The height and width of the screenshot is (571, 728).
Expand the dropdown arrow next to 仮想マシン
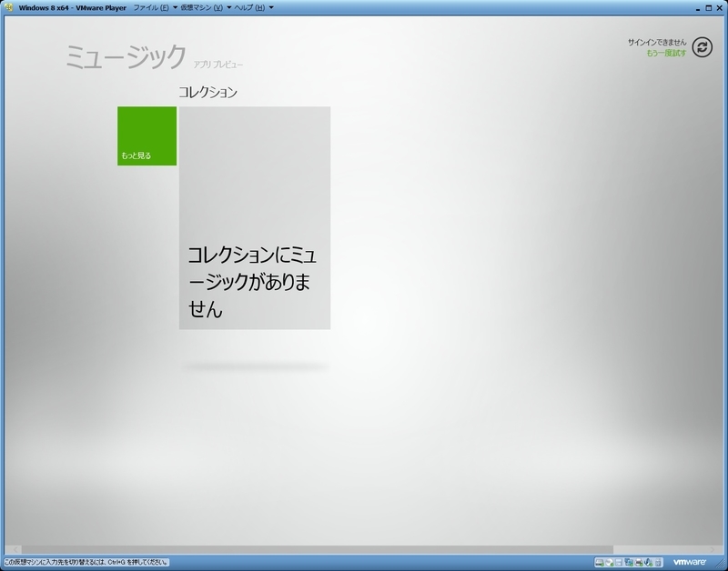tap(229, 7)
